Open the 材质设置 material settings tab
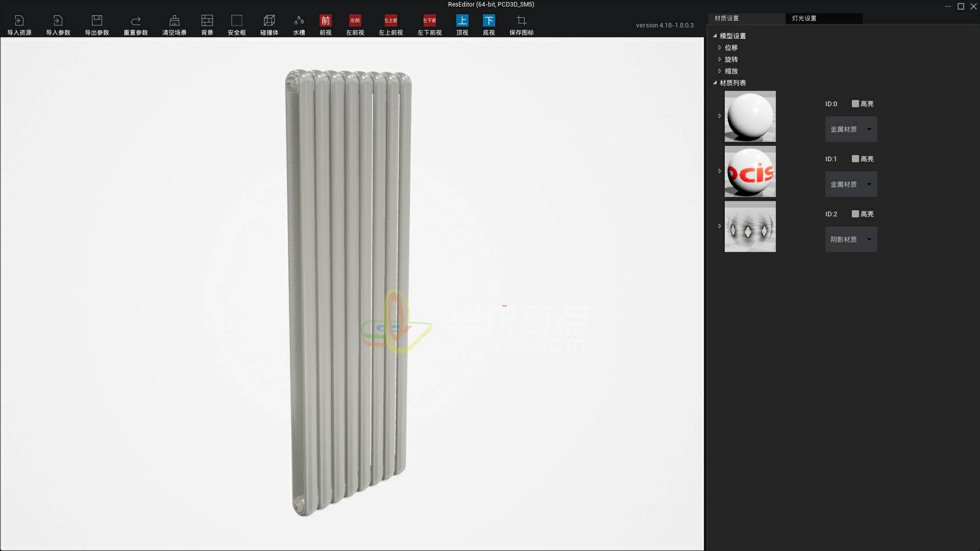 point(746,18)
